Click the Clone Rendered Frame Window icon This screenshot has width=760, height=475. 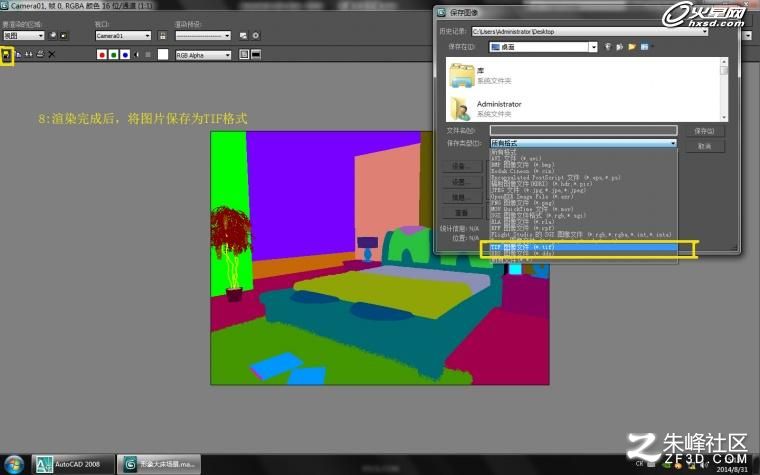[x=29, y=55]
